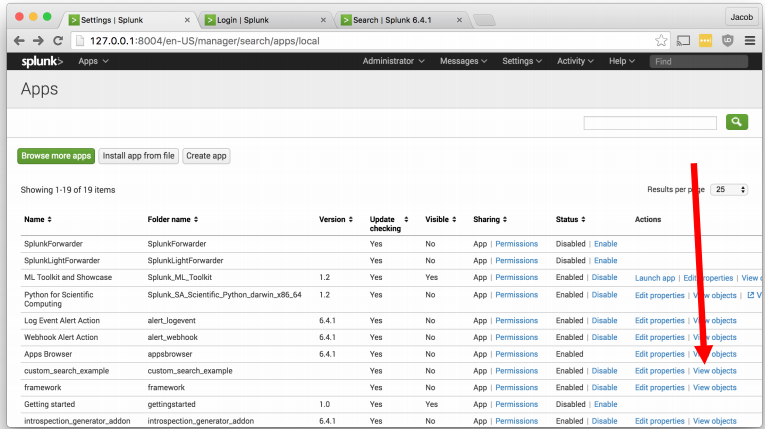Open a new browser tab
The width and height of the screenshot is (765, 429).
pyautogui.click(x=484, y=20)
